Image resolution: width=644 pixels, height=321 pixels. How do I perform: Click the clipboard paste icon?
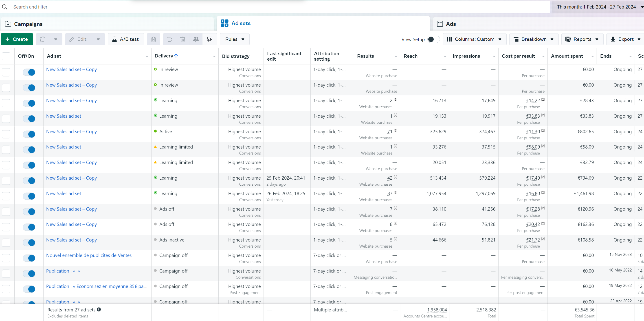(154, 39)
